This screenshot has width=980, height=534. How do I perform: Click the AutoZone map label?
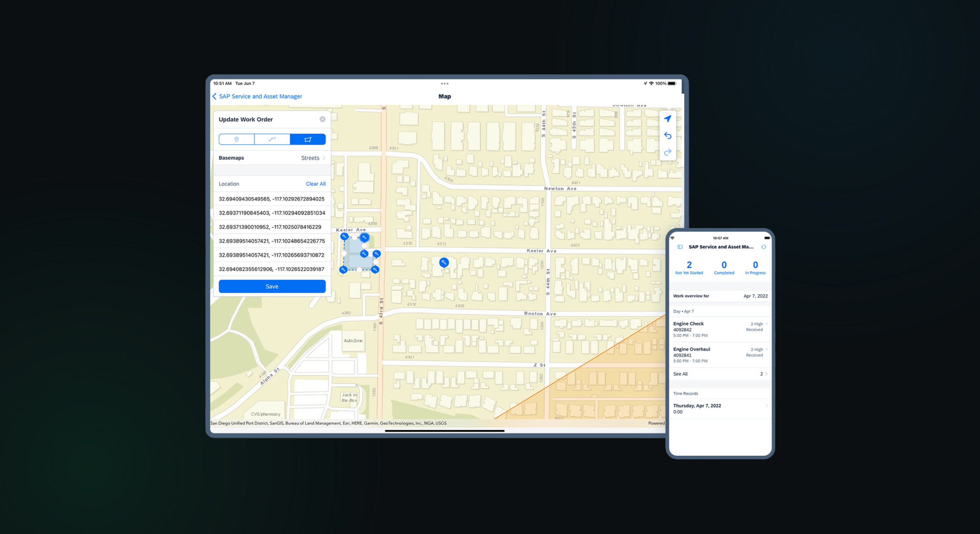coord(353,340)
